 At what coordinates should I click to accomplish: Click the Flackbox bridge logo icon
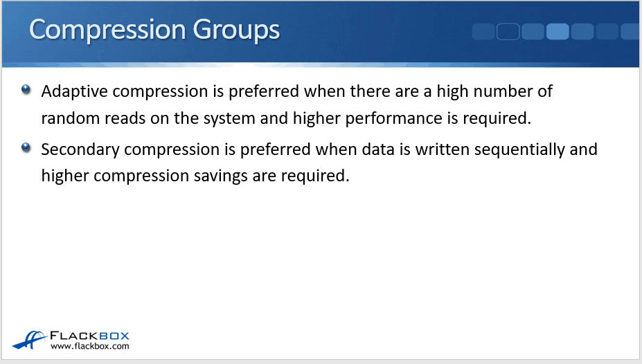(x=30, y=340)
